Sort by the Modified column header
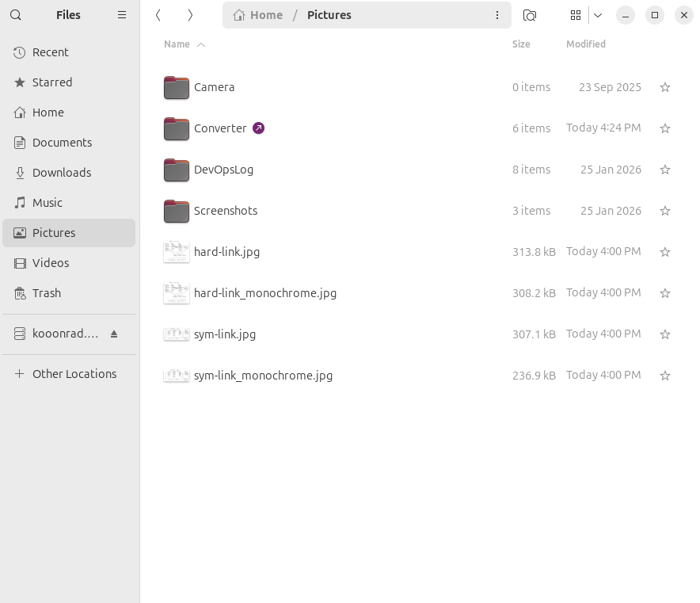Viewport: 700px width, 603px height. (586, 44)
